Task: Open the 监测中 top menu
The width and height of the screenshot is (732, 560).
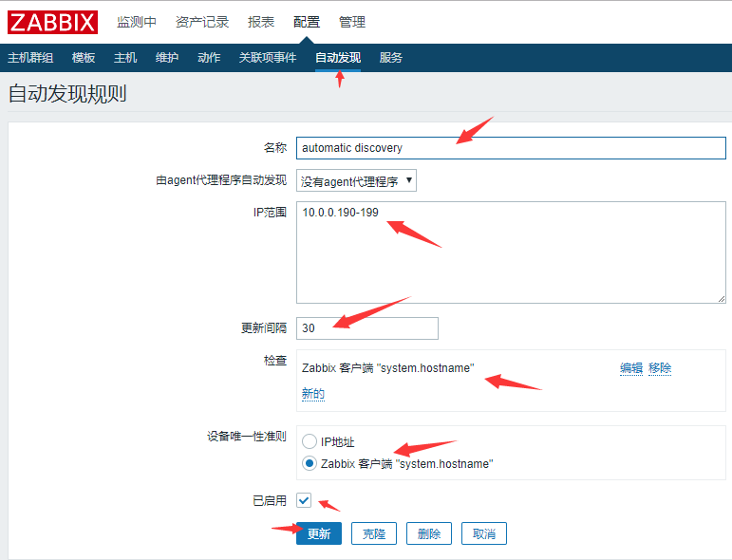Action: (x=137, y=22)
